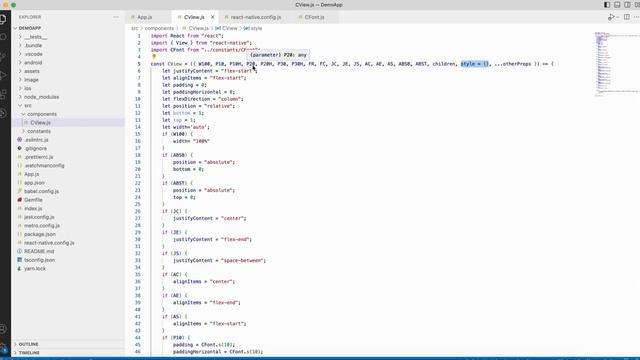Open dropdown arrow next to Run icon
The width and height of the screenshot is (640, 360).
point(617,17)
